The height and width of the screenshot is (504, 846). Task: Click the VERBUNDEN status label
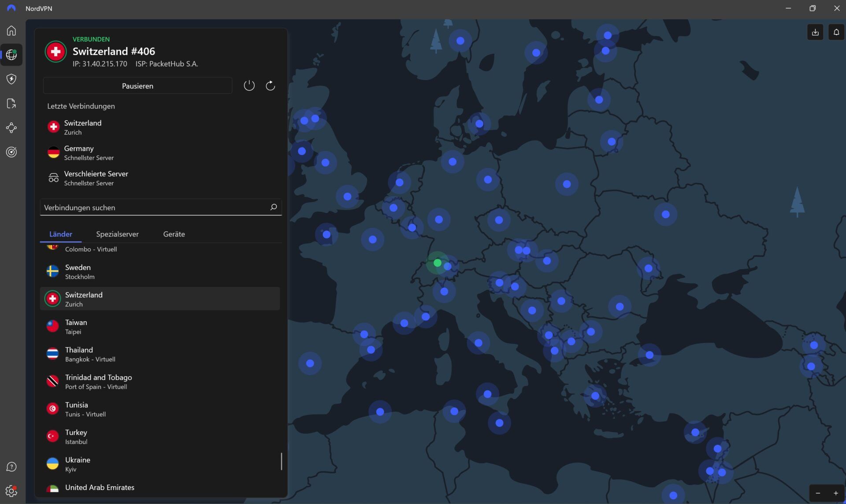(x=91, y=39)
